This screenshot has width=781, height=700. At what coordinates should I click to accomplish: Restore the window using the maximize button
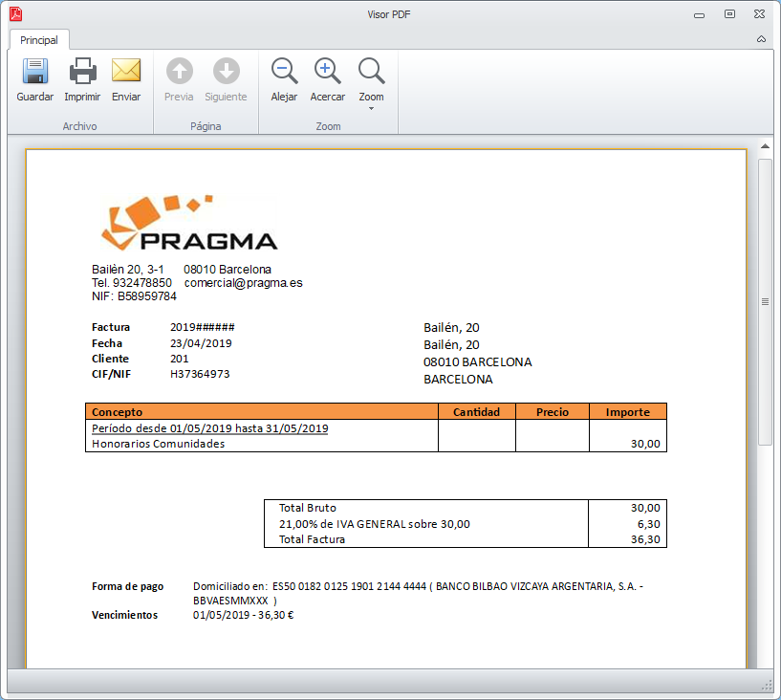tap(729, 14)
